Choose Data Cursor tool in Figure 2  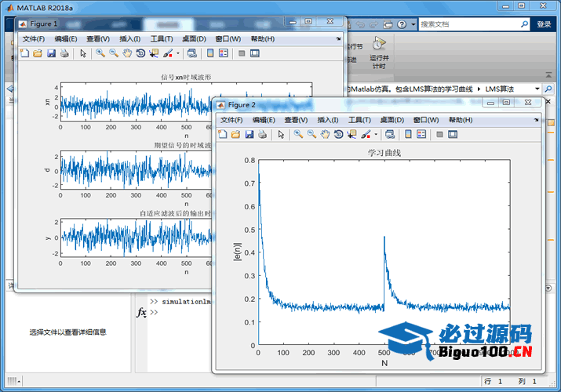352,134
